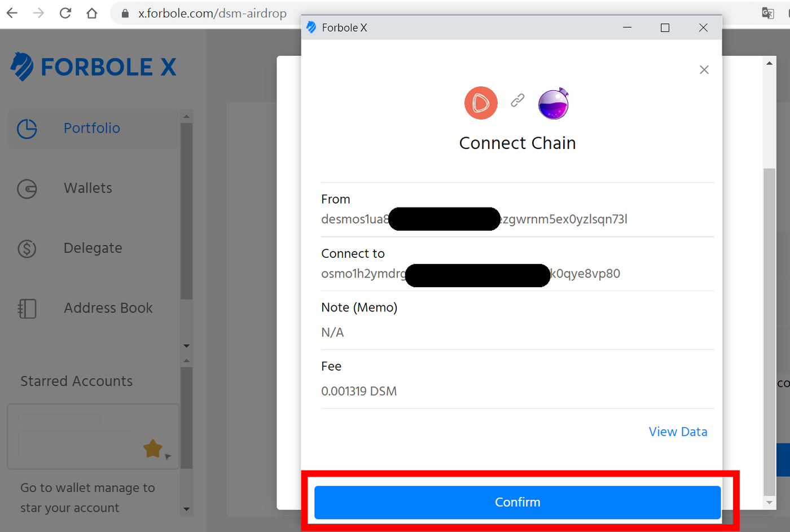Open the browser home page
This screenshot has width=790, height=532.
(92, 13)
